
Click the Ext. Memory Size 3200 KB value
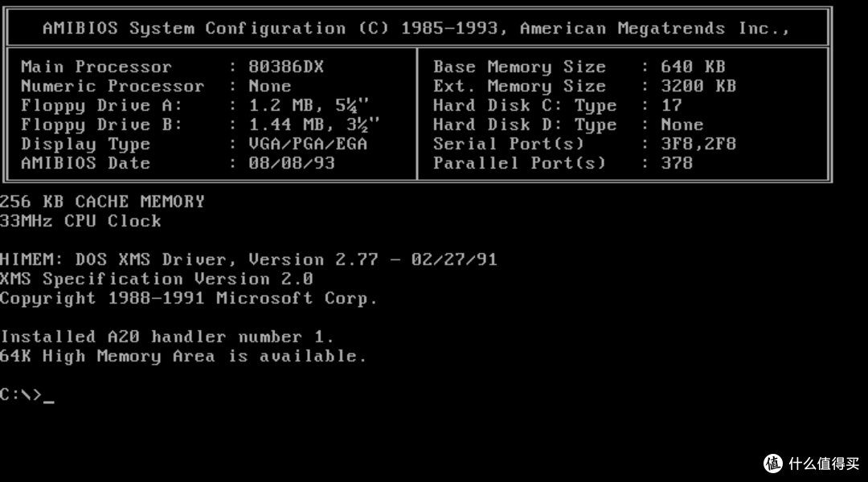click(x=698, y=86)
